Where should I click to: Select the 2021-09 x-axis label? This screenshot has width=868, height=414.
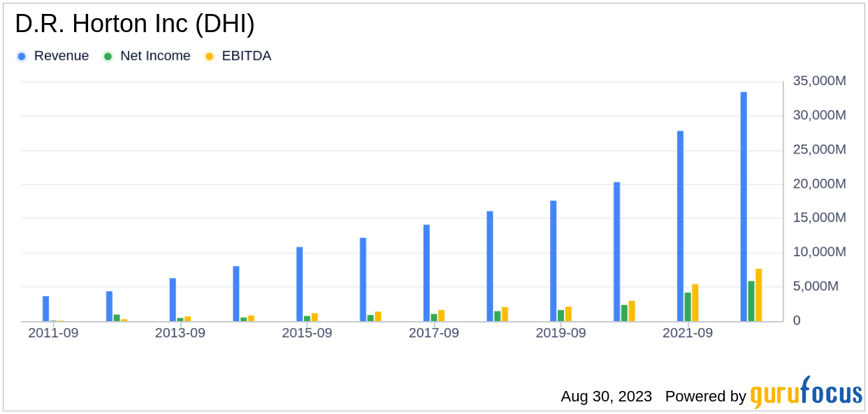pyautogui.click(x=688, y=333)
